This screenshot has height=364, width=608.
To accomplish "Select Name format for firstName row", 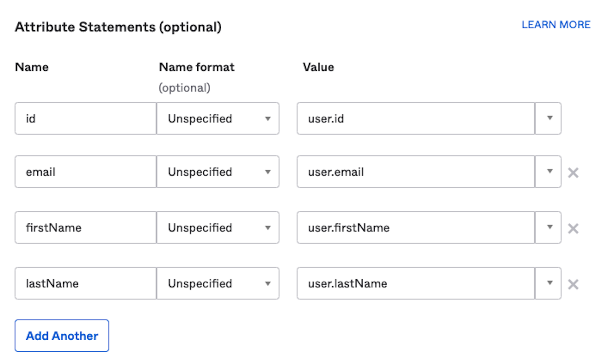I will tap(218, 227).
